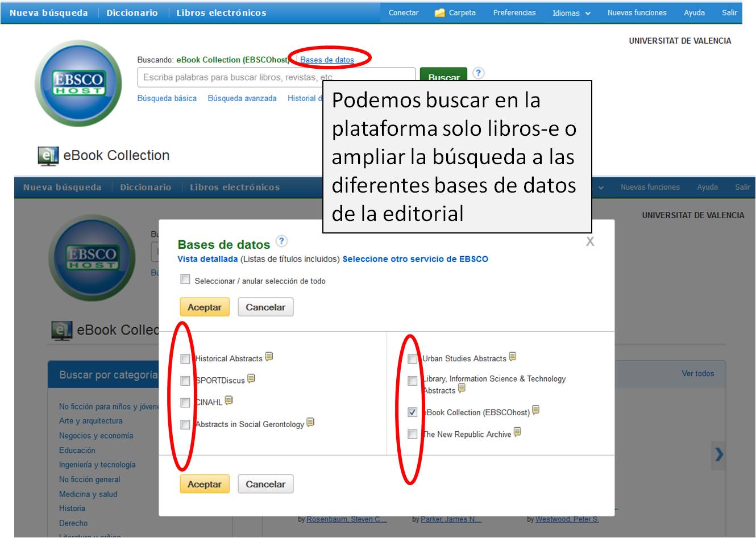
Task: Open note icon beside Historical Abstracts
Action: pos(269,357)
